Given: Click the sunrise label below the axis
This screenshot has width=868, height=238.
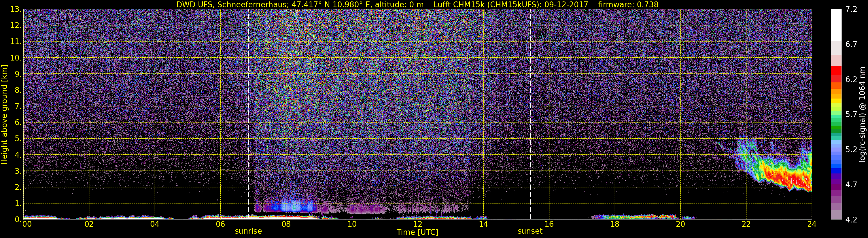Looking at the screenshot, I should pyautogui.click(x=248, y=231).
